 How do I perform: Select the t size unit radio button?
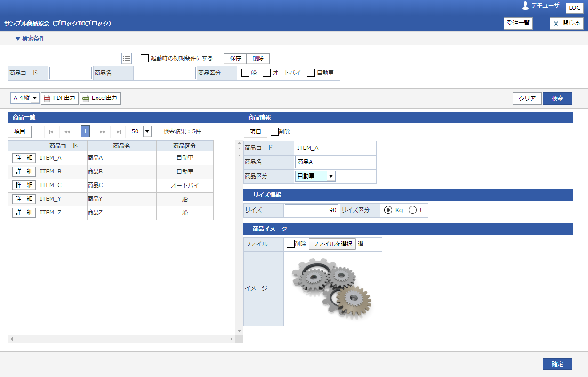[412, 210]
